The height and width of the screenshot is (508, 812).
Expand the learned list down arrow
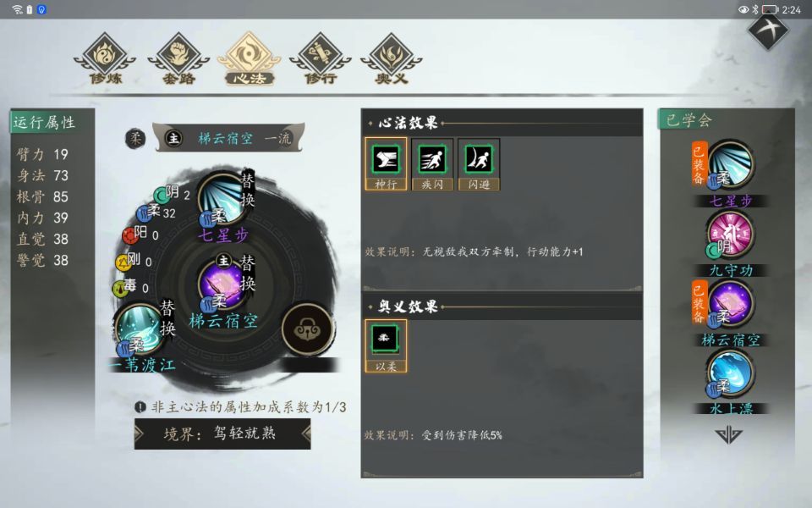728,435
